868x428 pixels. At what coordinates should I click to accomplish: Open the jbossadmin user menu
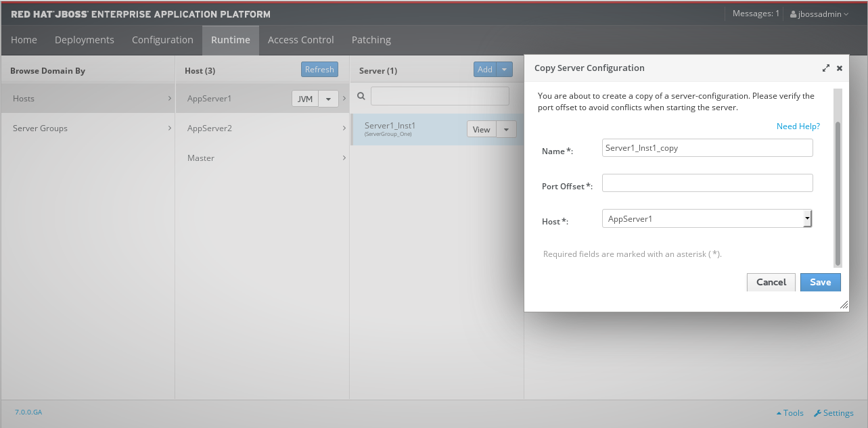pyautogui.click(x=819, y=14)
